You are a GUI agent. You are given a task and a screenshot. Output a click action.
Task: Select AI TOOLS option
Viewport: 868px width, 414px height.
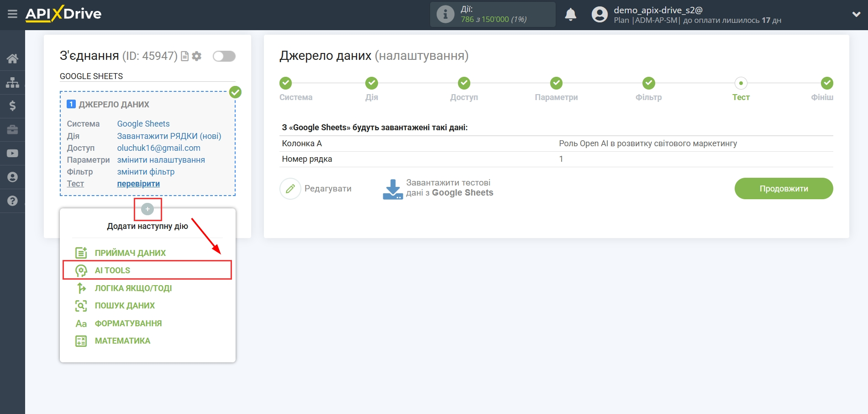coord(147,270)
